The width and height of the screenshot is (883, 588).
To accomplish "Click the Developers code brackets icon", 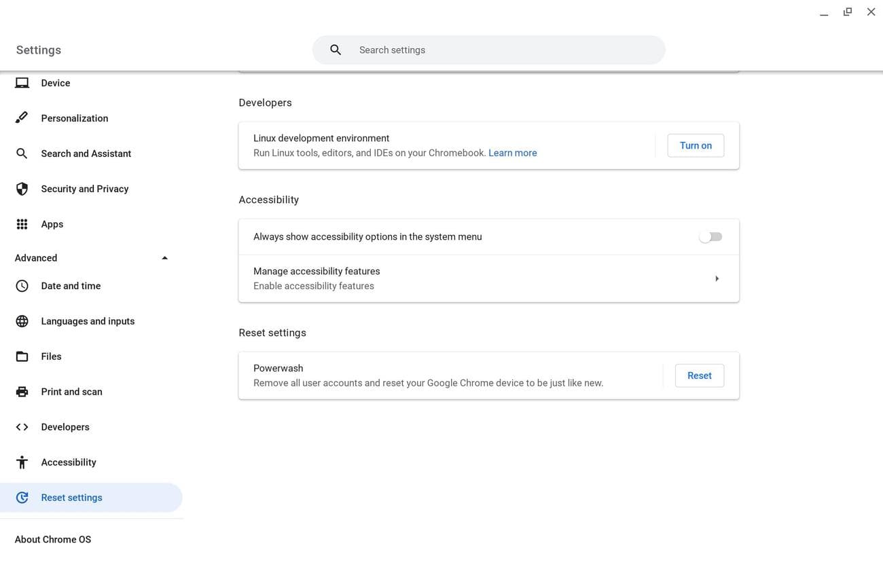I will coord(22,427).
